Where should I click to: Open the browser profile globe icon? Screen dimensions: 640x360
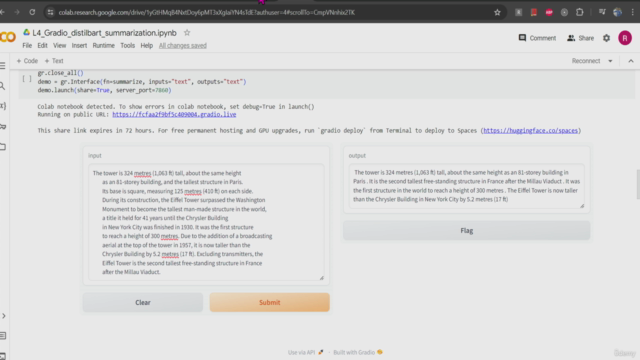click(618, 12)
